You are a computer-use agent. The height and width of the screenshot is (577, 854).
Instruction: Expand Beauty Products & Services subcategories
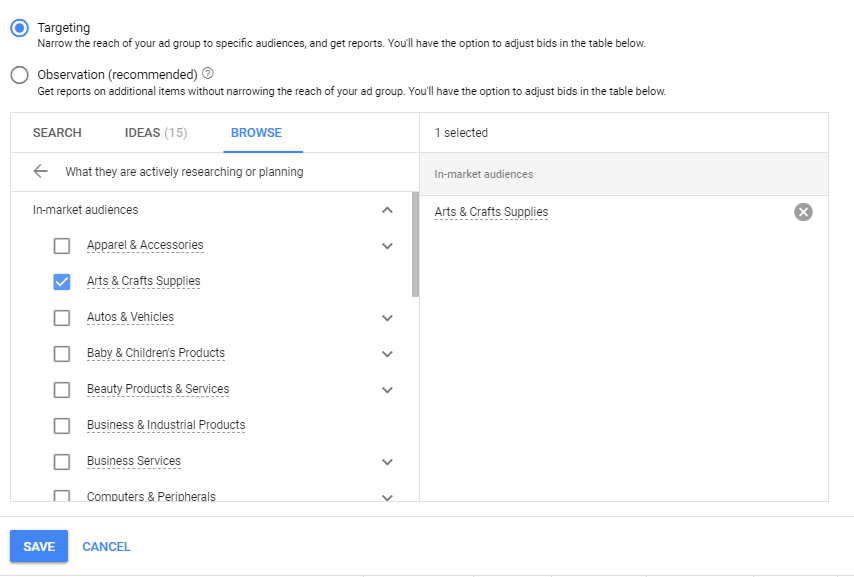[387, 390]
